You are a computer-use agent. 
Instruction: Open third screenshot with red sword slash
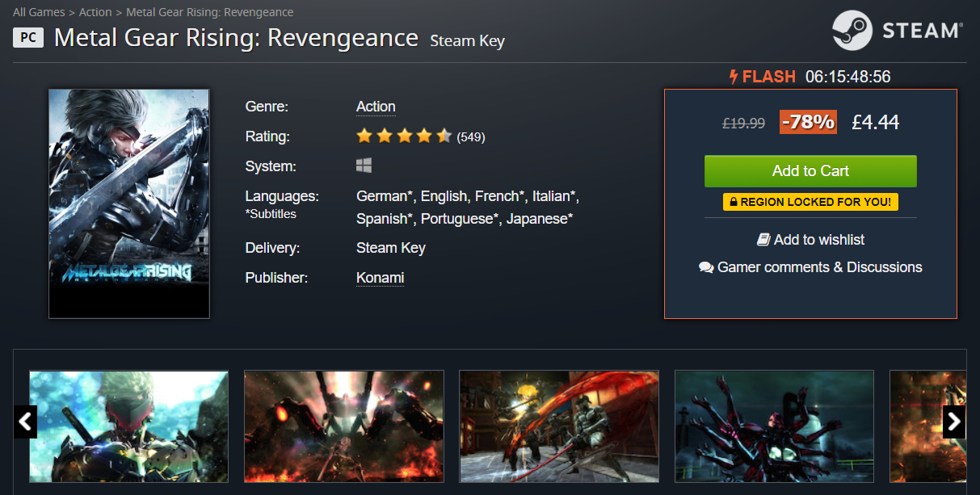point(559,426)
